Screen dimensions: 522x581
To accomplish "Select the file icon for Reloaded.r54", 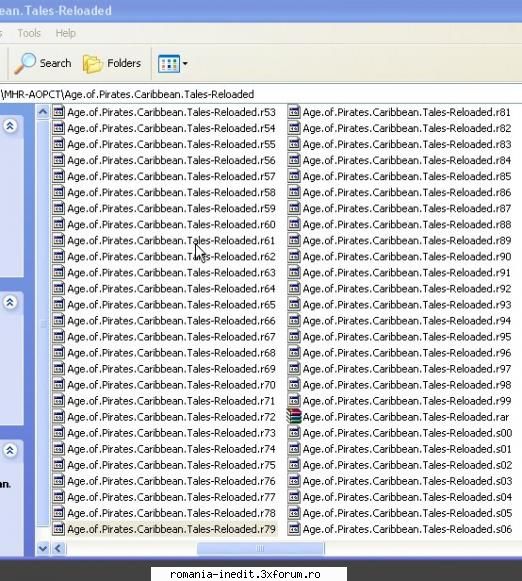I will [59, 128].
